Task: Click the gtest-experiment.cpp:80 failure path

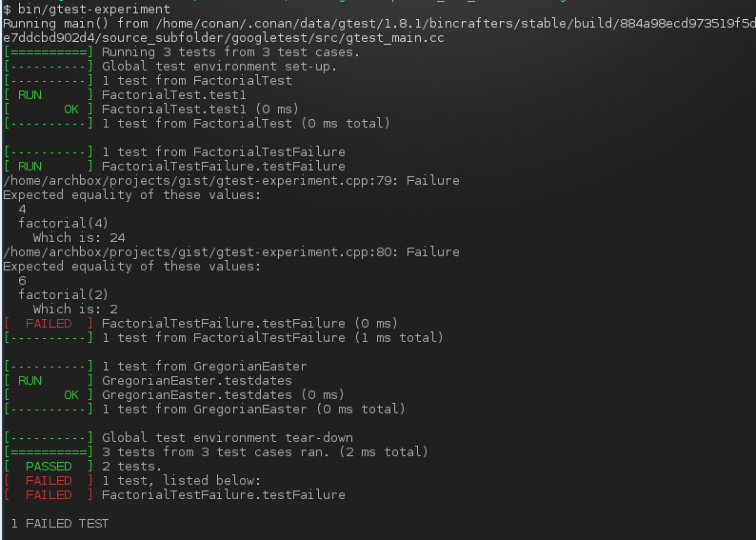Action: [200, 251]
